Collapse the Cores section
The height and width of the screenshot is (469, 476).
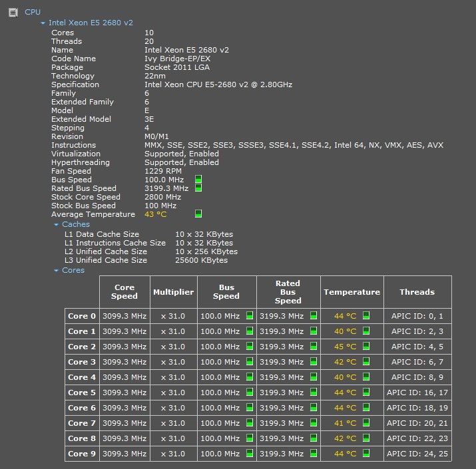pos(56,271)
